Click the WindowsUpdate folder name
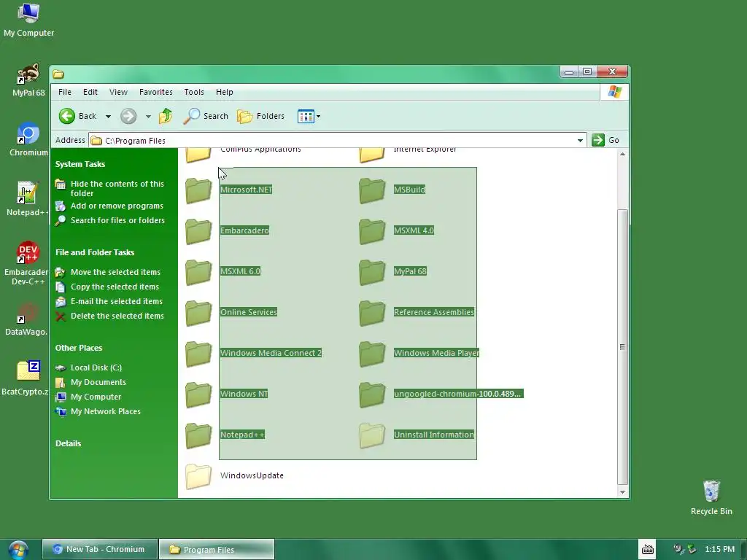This screenshot has width=747, height=560. click(x=252, y=475)
